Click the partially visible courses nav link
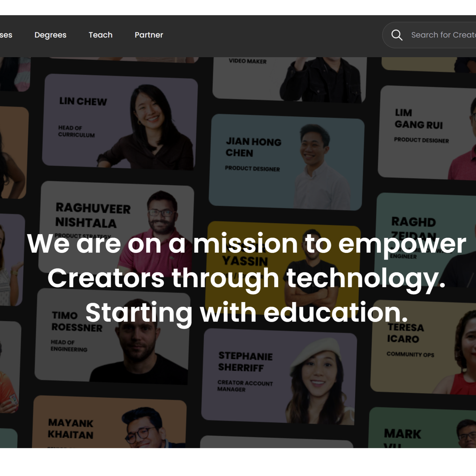This screenshot has height=476, width=476. coord(6,35)
